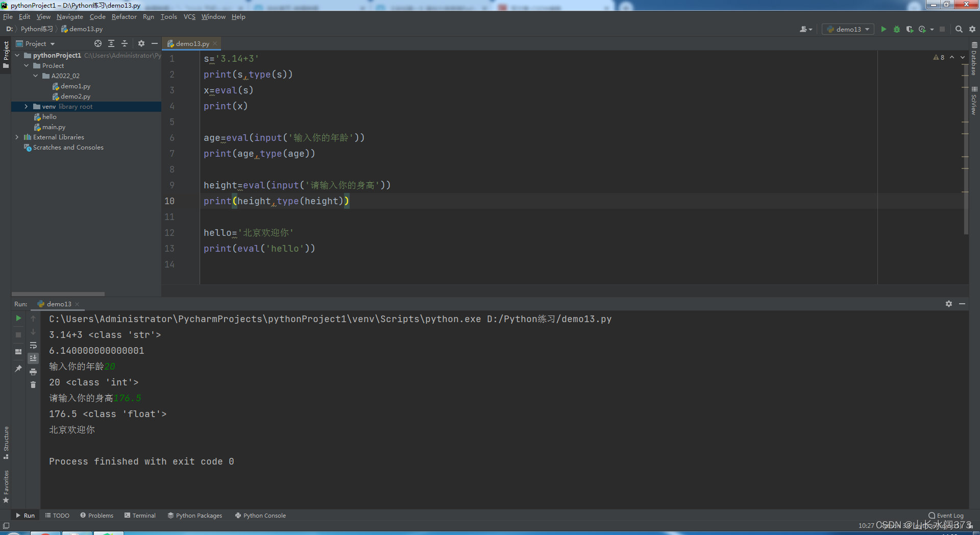
Task: Open Search Everywhere magnifier icon
Action: pos(959,29)
